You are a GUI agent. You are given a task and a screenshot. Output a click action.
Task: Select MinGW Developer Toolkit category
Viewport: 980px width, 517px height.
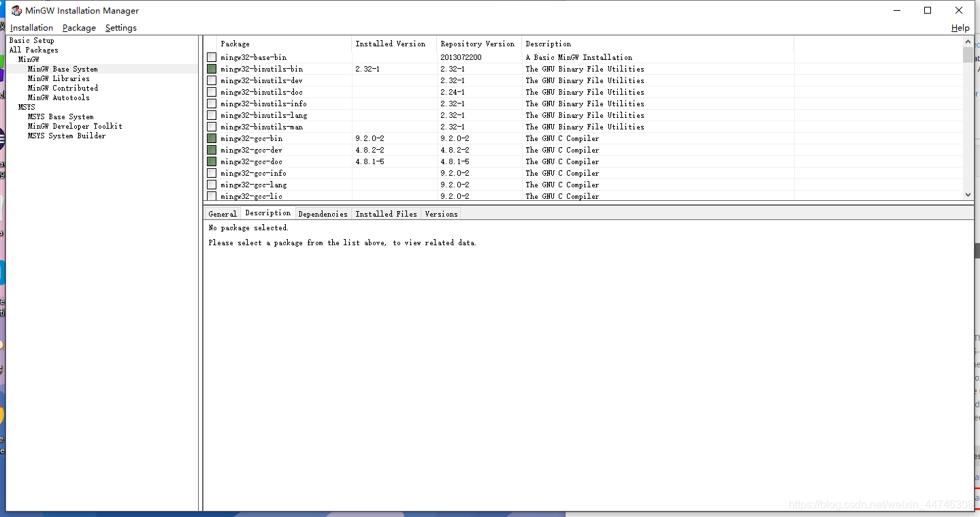click(75, 126)
